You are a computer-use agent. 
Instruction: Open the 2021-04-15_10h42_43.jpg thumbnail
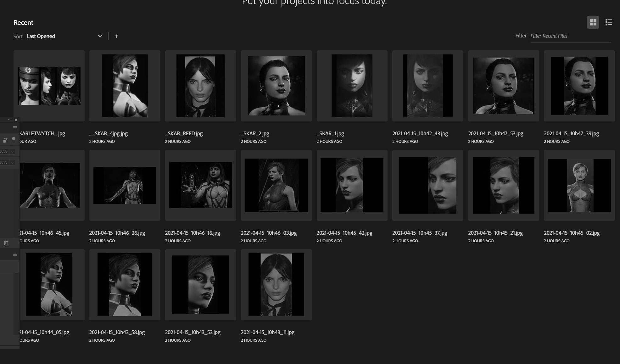coord(428,86)
